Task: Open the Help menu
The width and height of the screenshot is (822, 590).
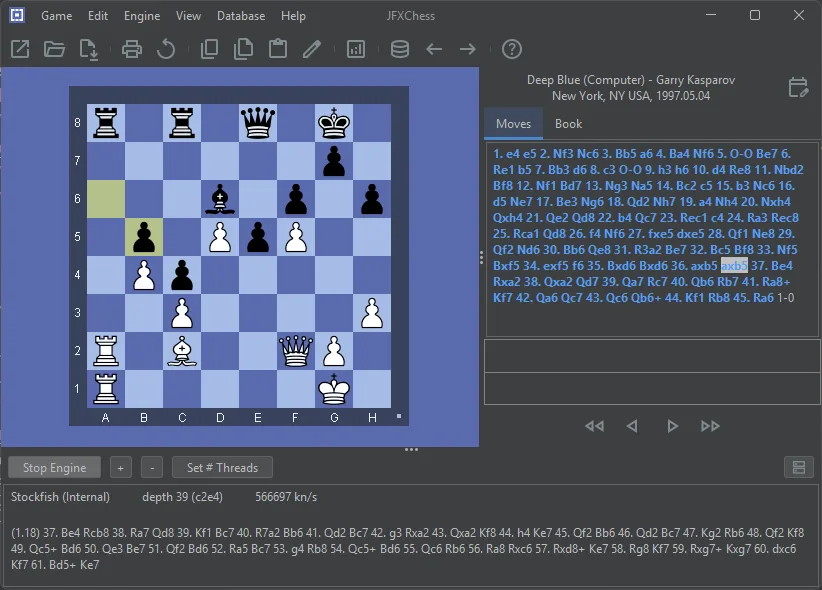Action: [293, 16]
